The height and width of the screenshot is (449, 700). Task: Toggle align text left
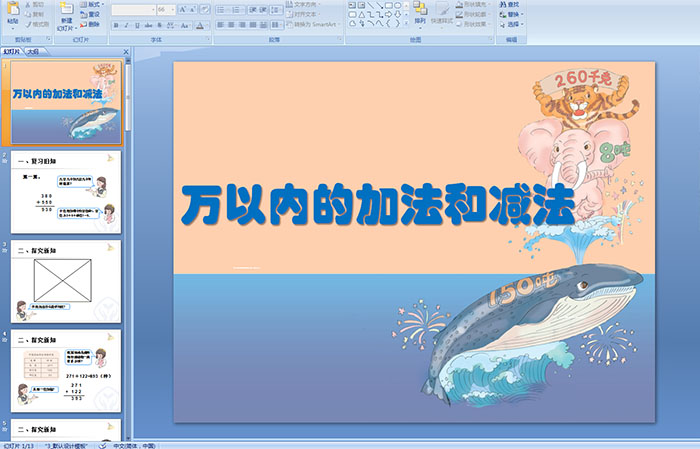click(221, 25)
